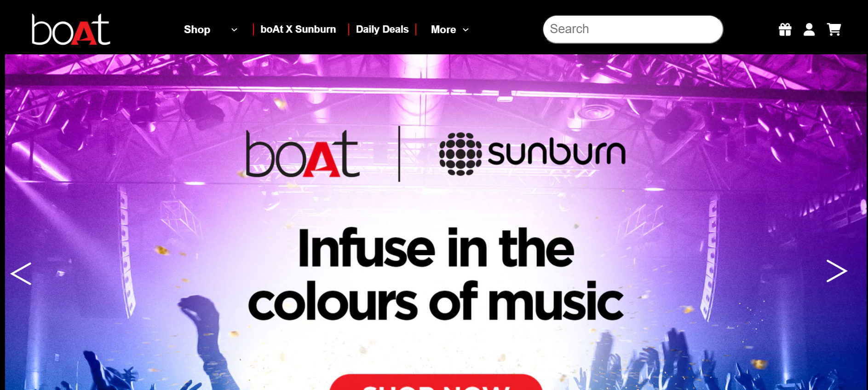Screen dimensions: 868x390
Task: Go to Daily Deals page
Action: click(x=382, y=29)
